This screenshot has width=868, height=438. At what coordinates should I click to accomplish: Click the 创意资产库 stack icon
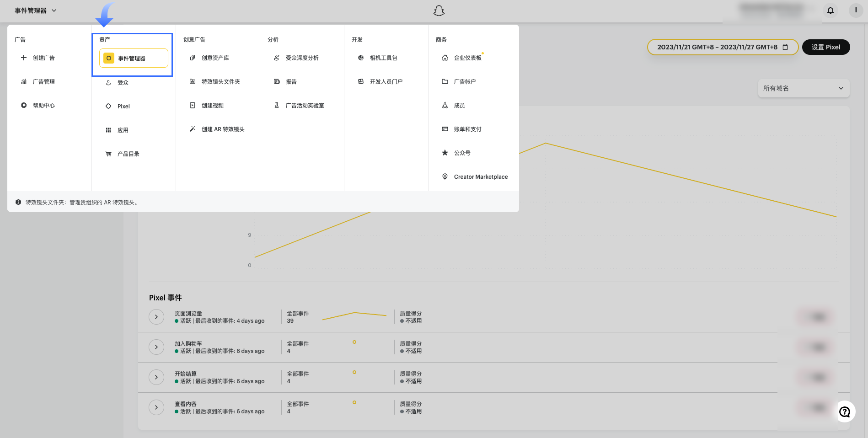tap(193, 58)
